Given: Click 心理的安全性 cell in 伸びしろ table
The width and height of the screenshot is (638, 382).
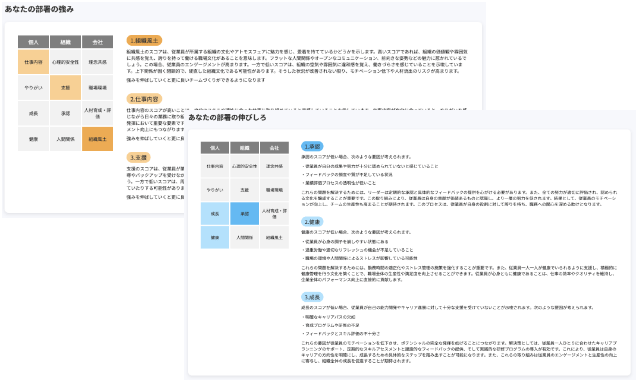Looking at the screenshot, I should tap(245, 166).
